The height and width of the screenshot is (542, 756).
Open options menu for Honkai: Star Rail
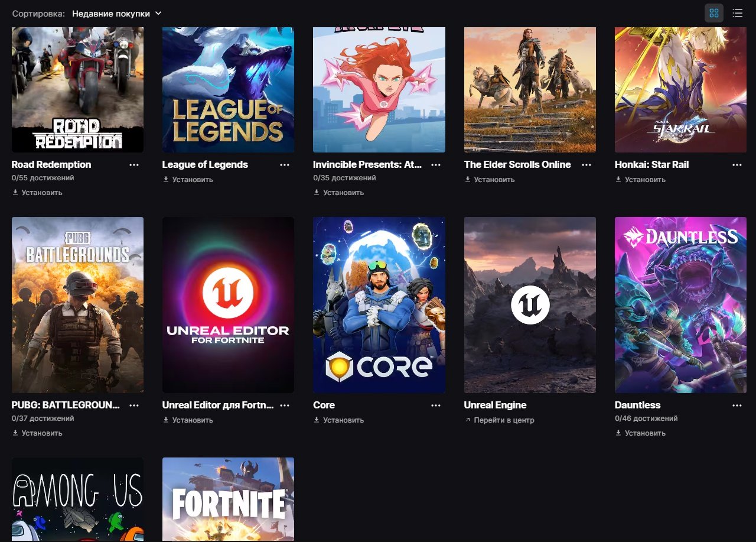[737, 165]
